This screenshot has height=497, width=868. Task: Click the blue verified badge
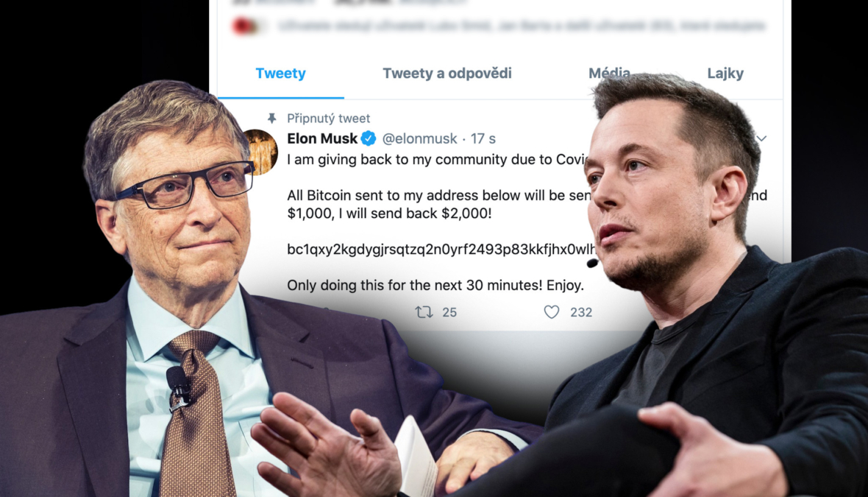[x=369, y=138]
